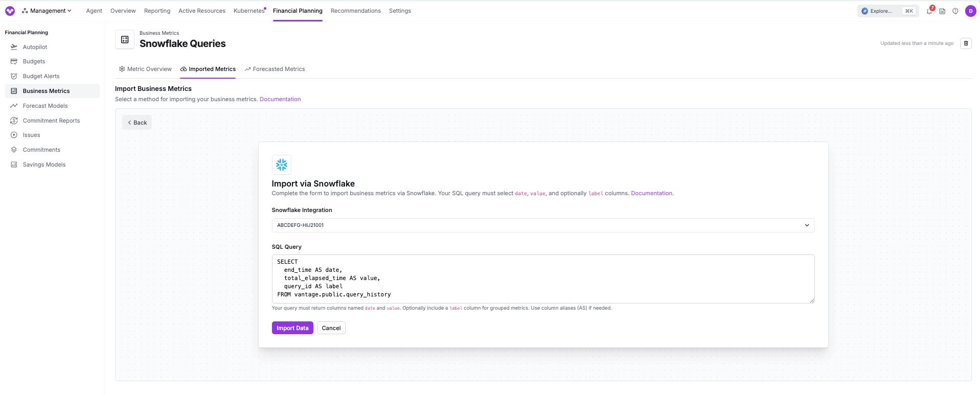Select Financial Planning in top nav
The height and width of the screenshot is (395, 980).
[298, 11]
